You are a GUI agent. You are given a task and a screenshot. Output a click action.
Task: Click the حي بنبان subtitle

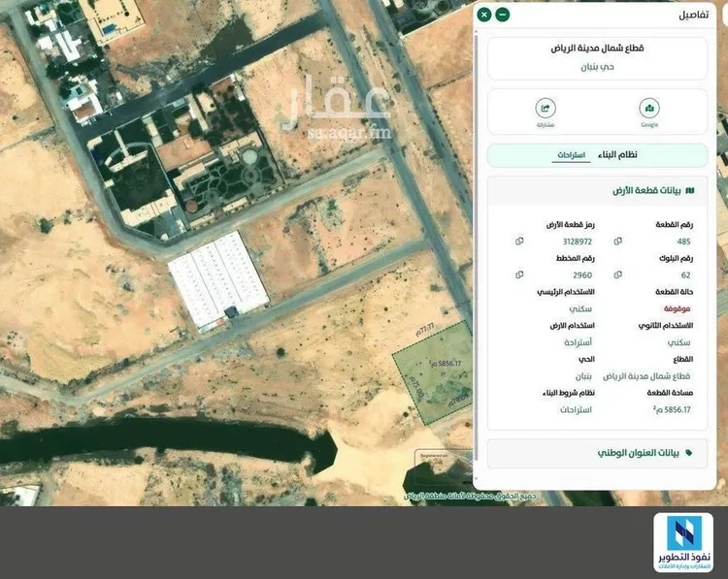point(597,67)
